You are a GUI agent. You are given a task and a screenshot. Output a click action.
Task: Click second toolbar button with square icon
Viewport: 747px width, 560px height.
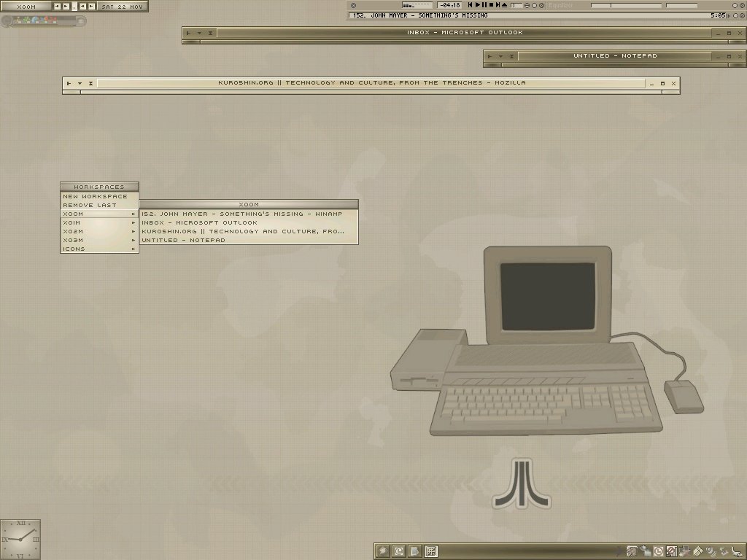click(x=399, y=551)
